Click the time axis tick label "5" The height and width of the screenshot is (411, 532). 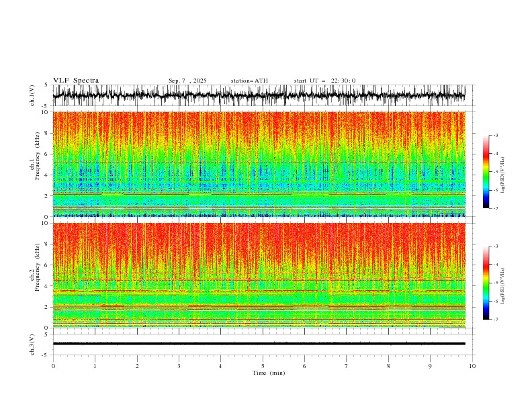(263, 366)
